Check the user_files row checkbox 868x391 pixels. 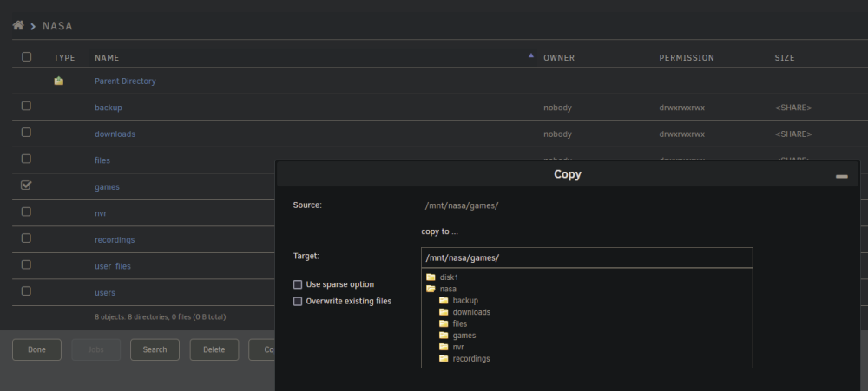pos(26,264)
